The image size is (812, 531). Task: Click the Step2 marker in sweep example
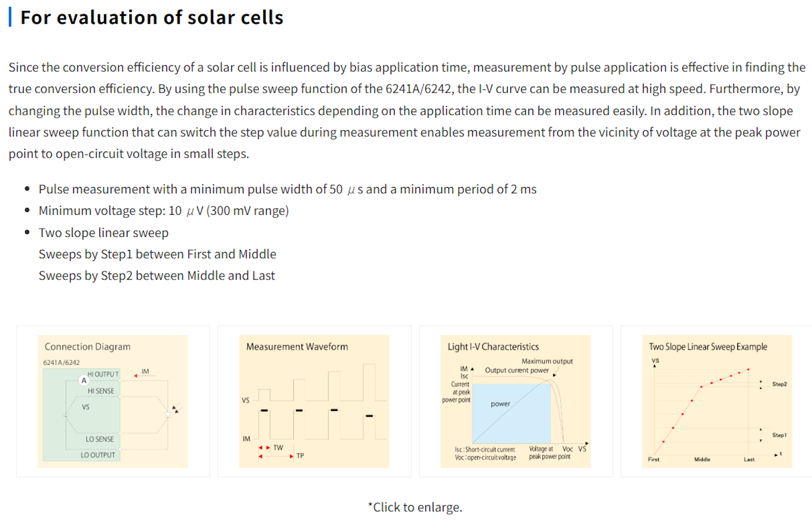[x=779, y=384]
